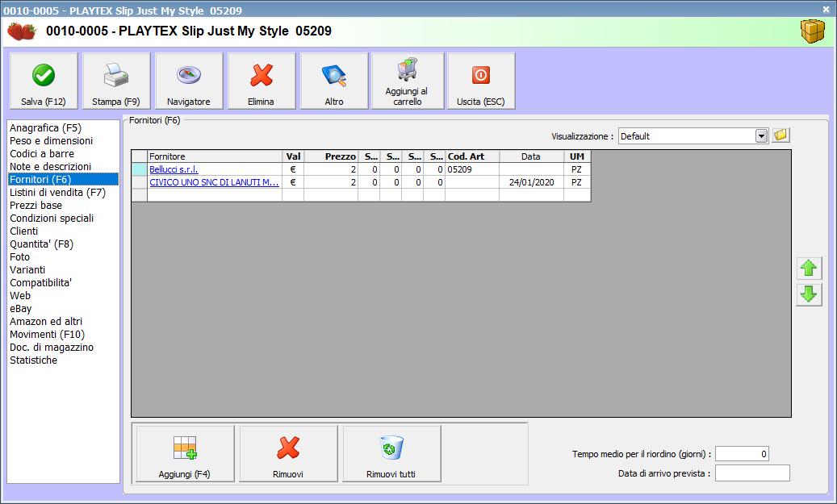
Task: Switch to Anagrafica (F5) section
Action: point(45,127)
